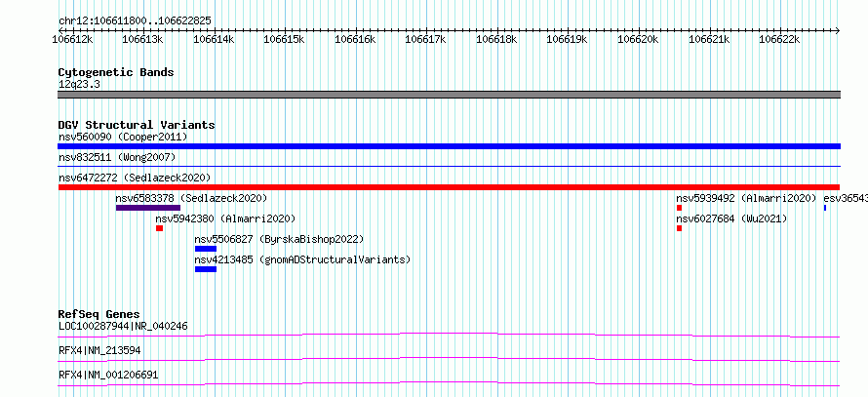Open the nsv5942380 (Almarri2020) label

coord(225,218)
